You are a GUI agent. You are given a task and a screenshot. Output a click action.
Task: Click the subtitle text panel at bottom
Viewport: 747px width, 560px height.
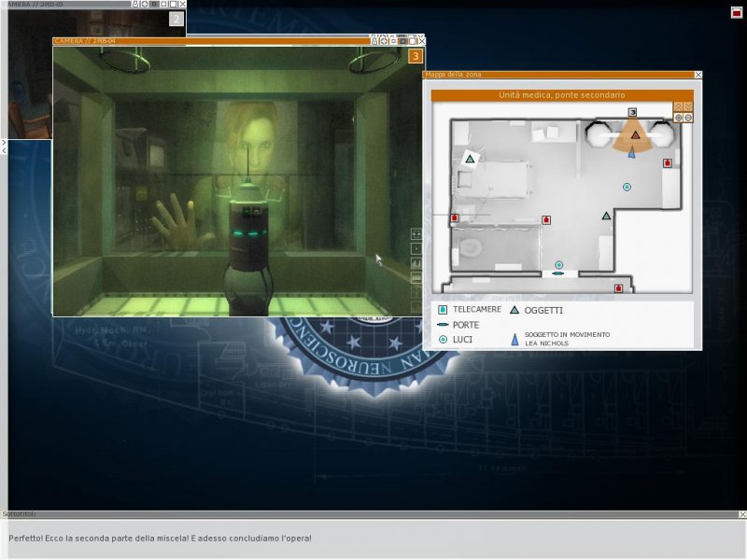pyautogui.click(x=373, y=539)
